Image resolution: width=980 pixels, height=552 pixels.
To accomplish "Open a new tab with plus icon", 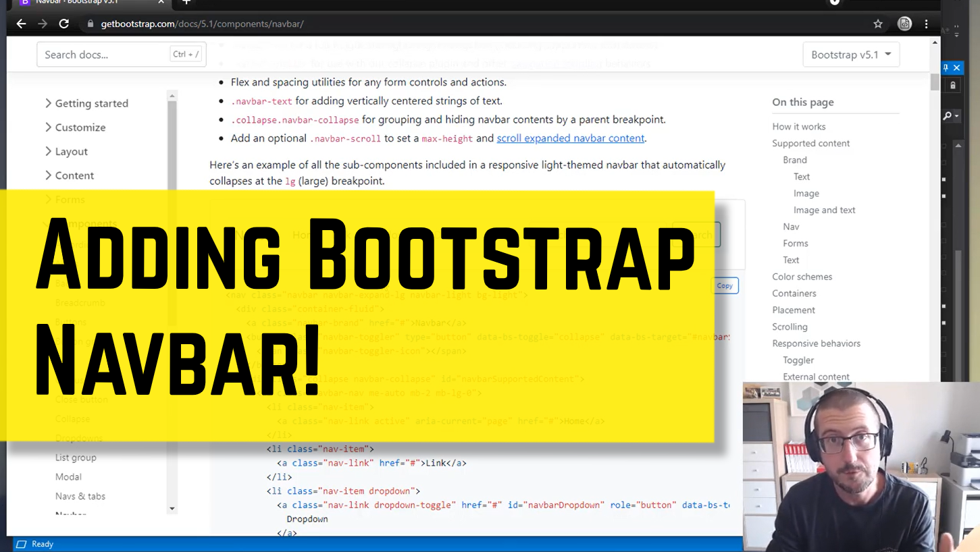I will (x=186, y=3).
